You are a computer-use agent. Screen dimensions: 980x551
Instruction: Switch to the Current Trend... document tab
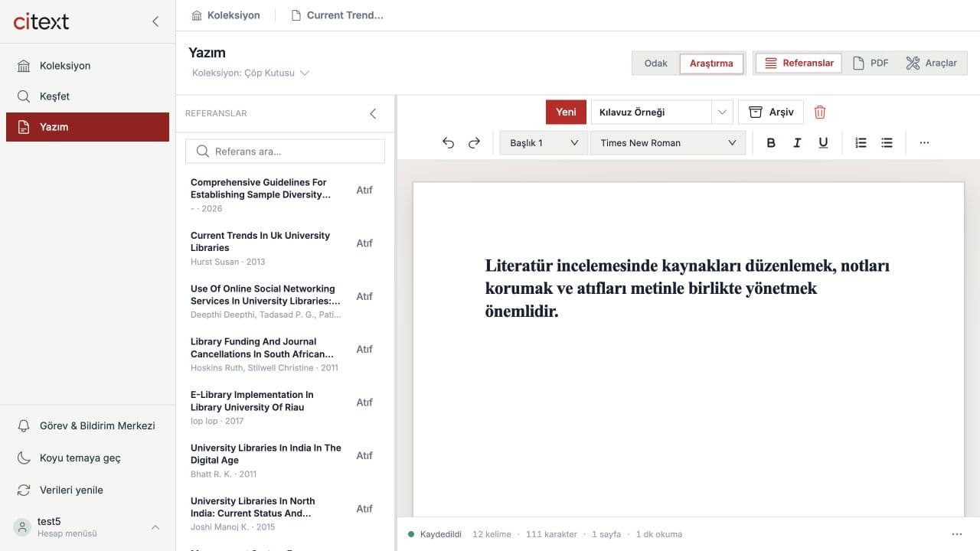tap(337, 15)
